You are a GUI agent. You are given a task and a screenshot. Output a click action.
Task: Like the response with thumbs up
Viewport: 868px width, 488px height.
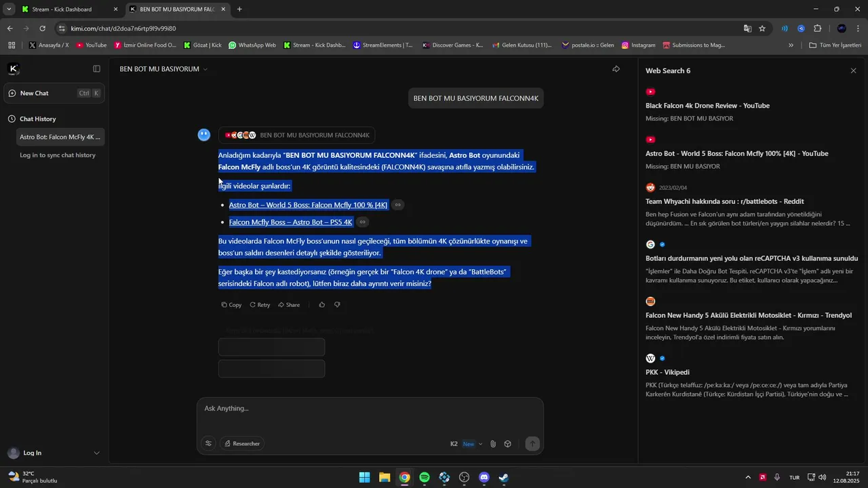click(x=321, y=305)
